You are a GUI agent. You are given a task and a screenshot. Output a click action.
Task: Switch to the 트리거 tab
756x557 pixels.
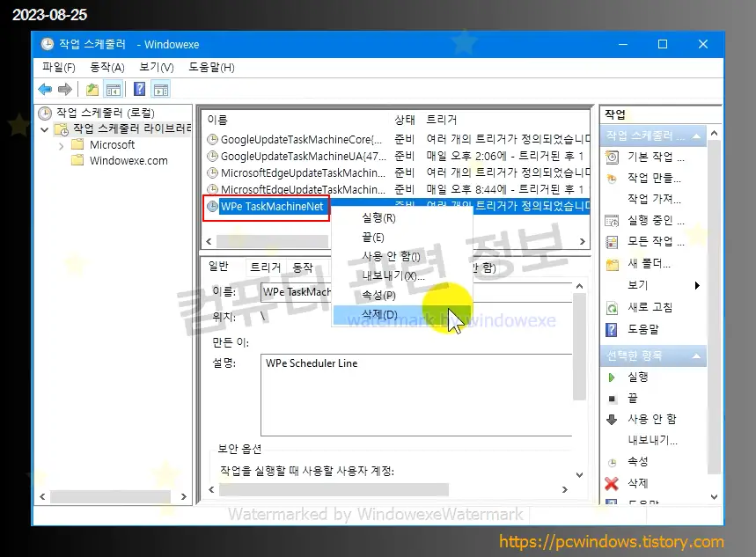click(x=265, y=268)
